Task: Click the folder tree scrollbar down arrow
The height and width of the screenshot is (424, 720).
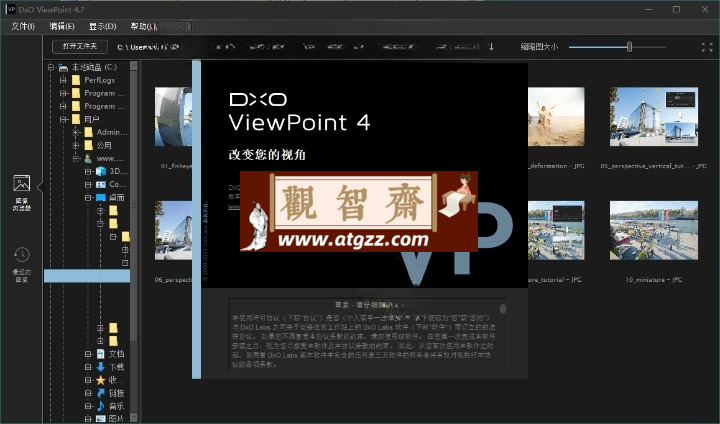Action: tap(134, 418)
